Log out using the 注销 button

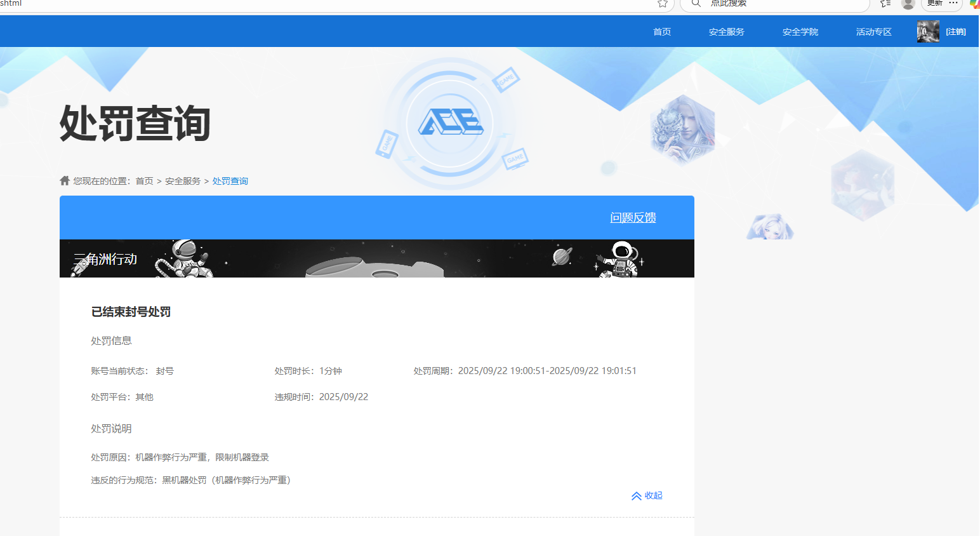[956, 31]
